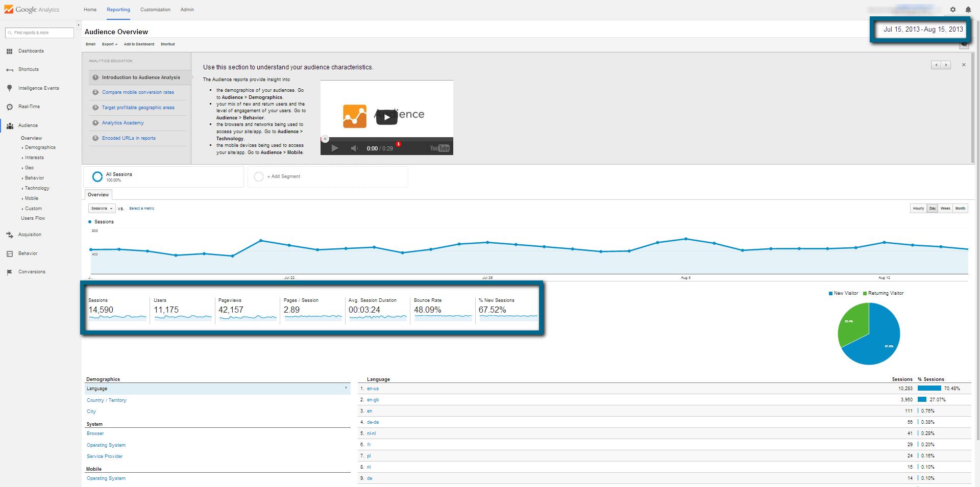The height and width of the screenshot is (487, 980).
Task: Click the Dashboards grid icon in sidebar
Action: pyautogui.click(x=9, y=51)
